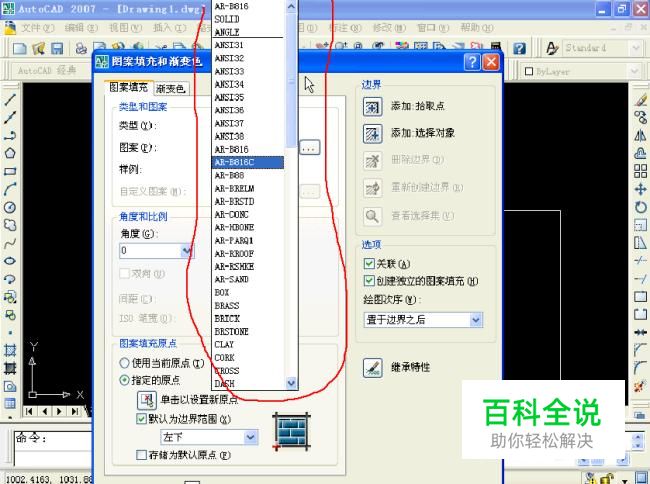Viewport: 650px width, 484px height.
Task: Select the Ellipse draw tool
Action: click(10, 261)
